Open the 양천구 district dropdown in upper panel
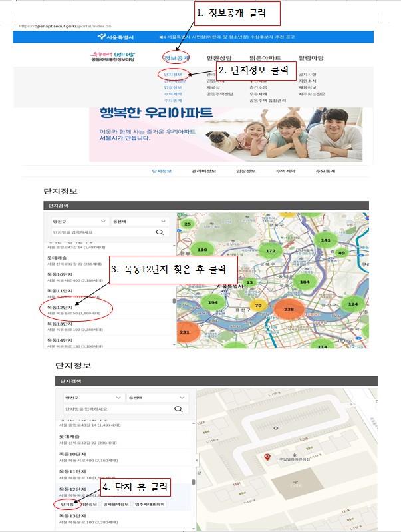The height and width of the screenshot is (532, 401). 79,222
